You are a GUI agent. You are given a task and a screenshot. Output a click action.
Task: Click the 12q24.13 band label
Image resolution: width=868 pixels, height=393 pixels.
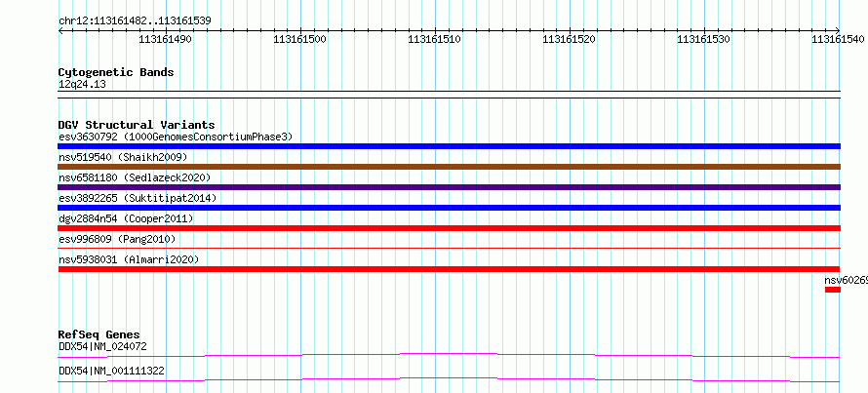pos(82,84)
